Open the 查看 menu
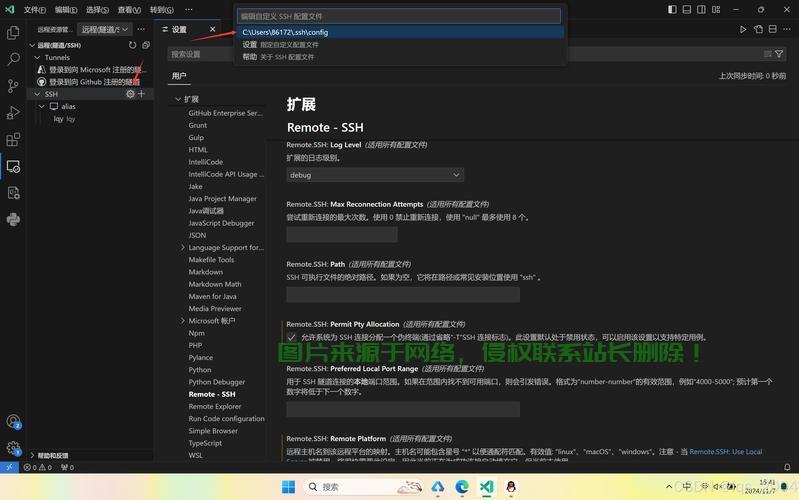Viewport: 799px width, 500px height. click(129, 10)
